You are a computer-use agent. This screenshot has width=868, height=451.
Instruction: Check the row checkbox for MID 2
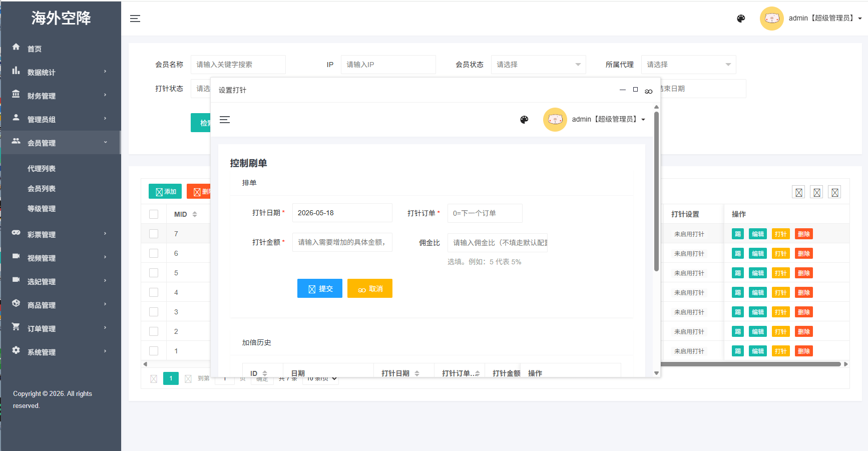[154, 331]
